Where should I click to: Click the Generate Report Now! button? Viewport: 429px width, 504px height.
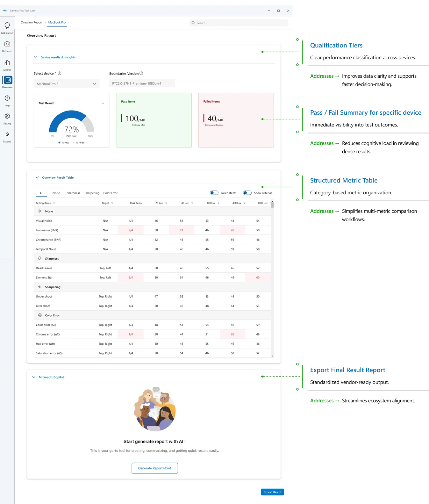pyautogui.click(x=155, y=468)
